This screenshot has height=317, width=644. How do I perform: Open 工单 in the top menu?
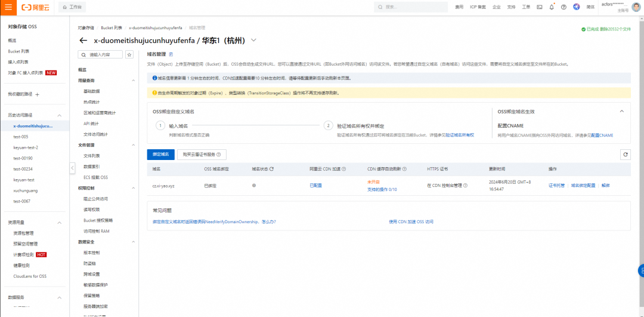[x=526, y=7]
